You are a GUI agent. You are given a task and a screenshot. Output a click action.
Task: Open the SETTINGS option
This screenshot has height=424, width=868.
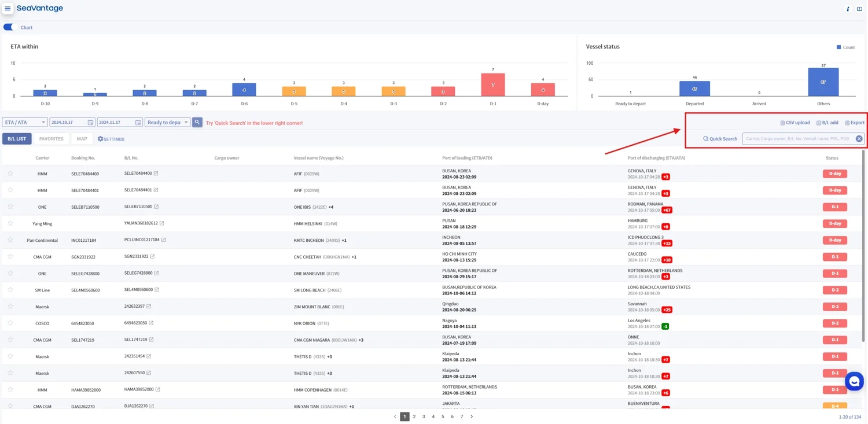click(111, 139)
